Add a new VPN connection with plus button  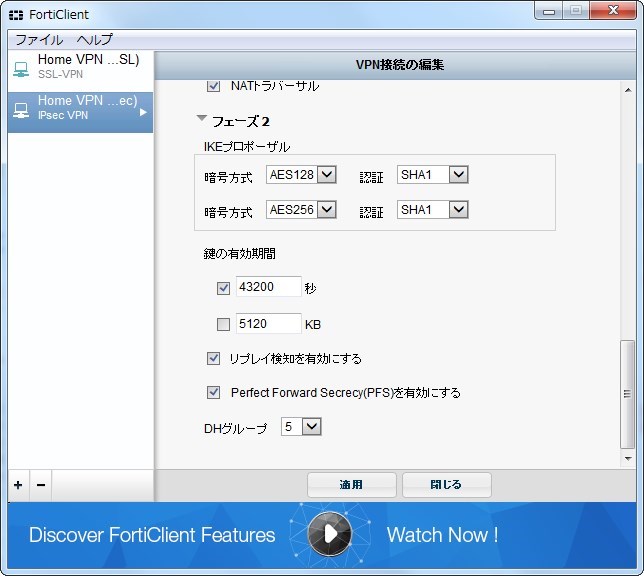pyautogui.click(x=18, y=485)
